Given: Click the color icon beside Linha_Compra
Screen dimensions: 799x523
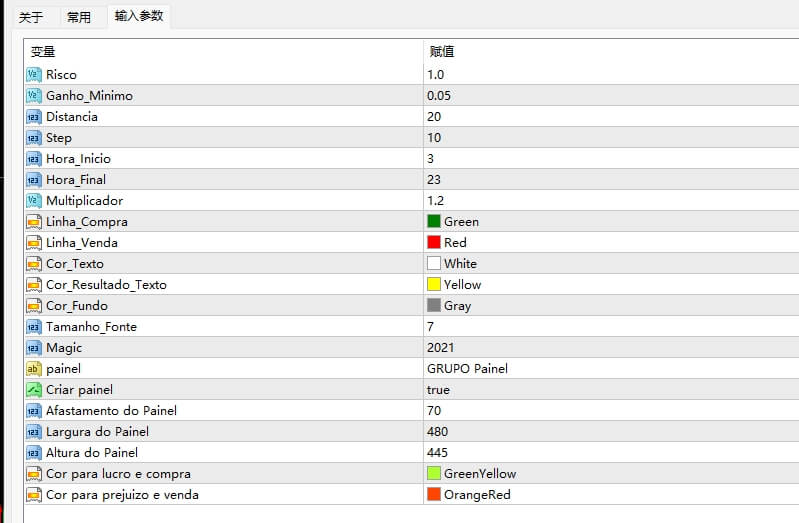Looking at the screenshot, I should (x=33, y=222).
